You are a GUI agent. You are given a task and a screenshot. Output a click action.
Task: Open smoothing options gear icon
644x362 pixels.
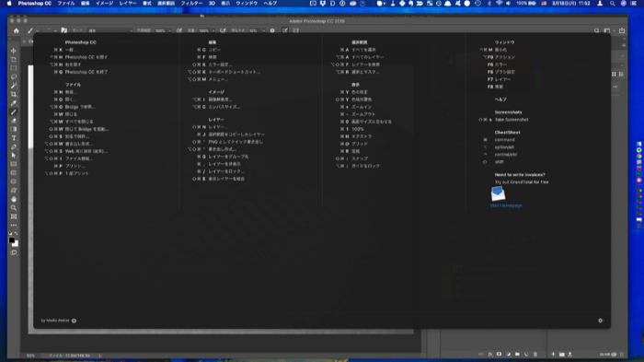tap(272, 30)
